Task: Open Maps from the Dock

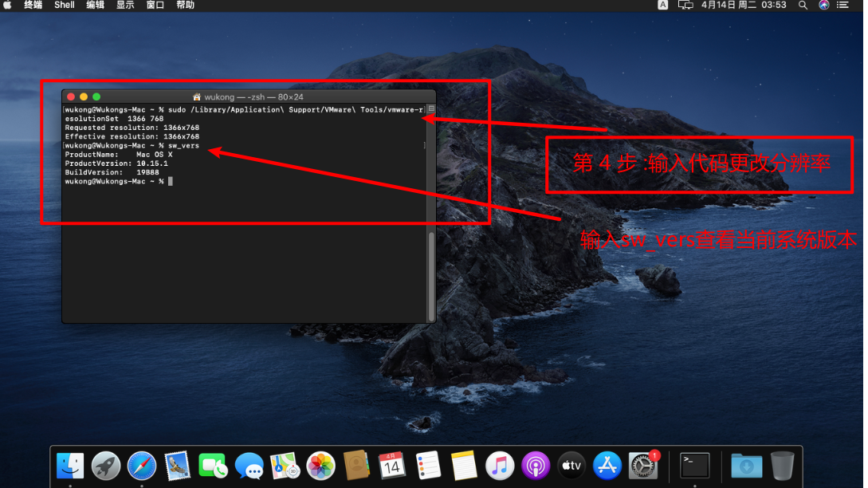Action: 285,465
